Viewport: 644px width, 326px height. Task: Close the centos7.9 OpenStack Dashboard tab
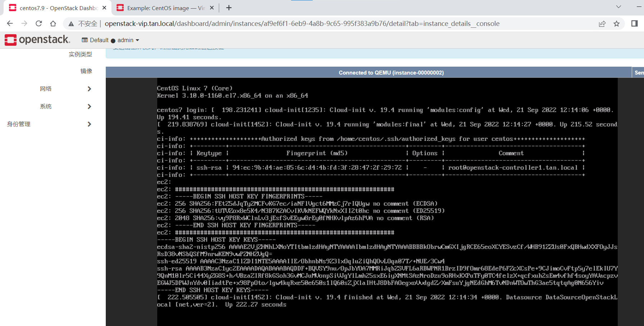click(104, 8)
